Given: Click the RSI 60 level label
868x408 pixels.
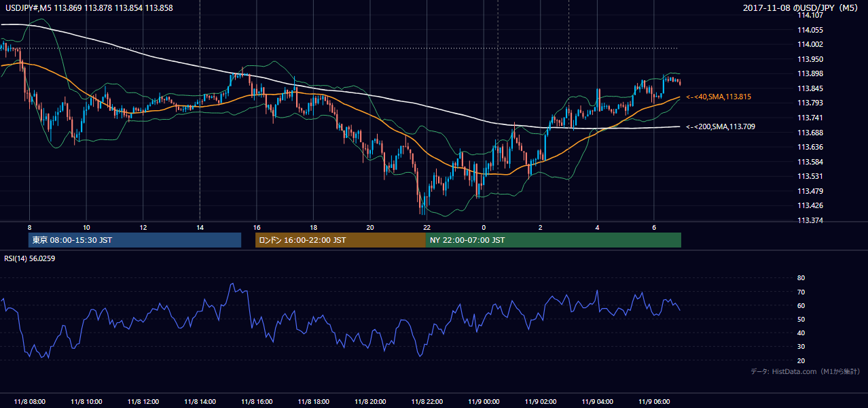Looking at the screenshot, I should pos(801,305).
